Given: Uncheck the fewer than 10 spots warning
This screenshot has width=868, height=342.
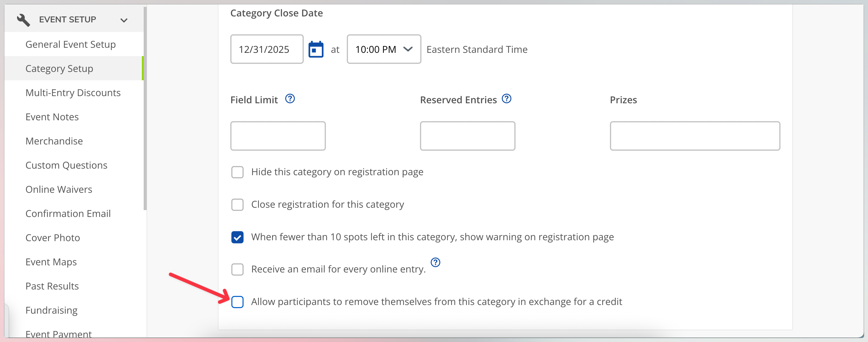Looking at the screenshot, I should [237, 237].
